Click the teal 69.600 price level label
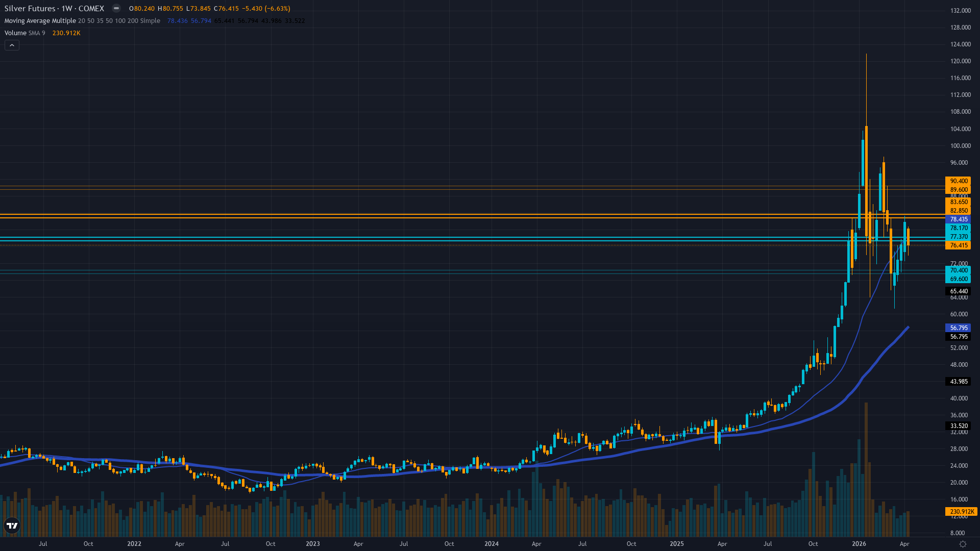Screen dimensions: 980x551 (958, 279)
